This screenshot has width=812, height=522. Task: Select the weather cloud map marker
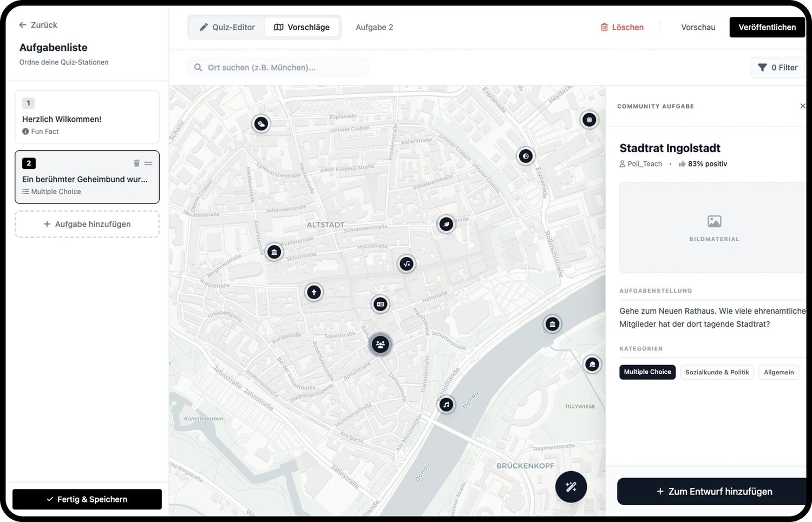tap(261, 124)
